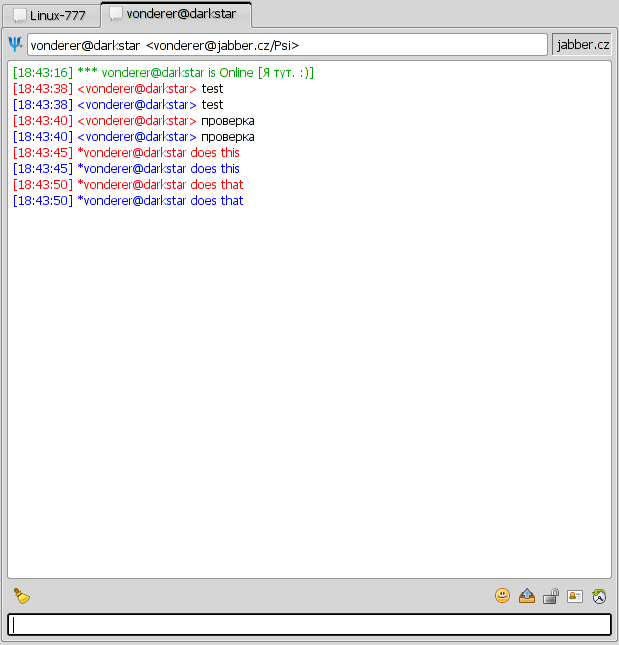619x645 pixels.
Task: Open message history via the clock icon
Action: pos(599,596)
